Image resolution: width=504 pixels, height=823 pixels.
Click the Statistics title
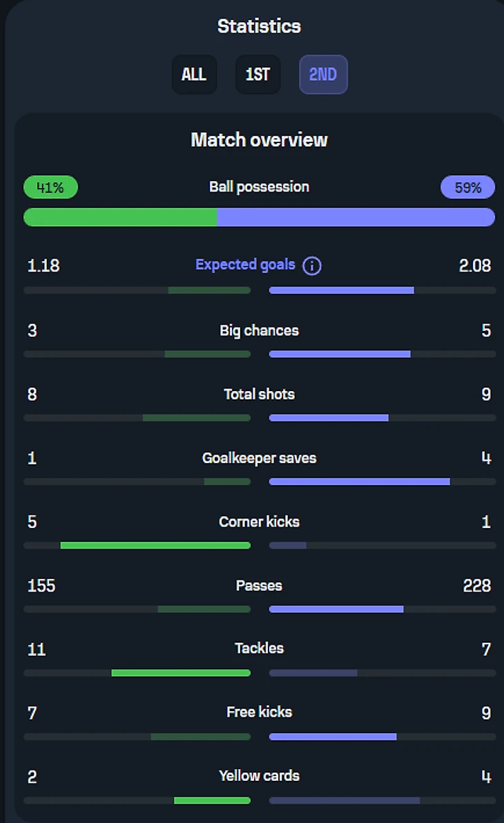pyautogui.click(x=259, y=26)
